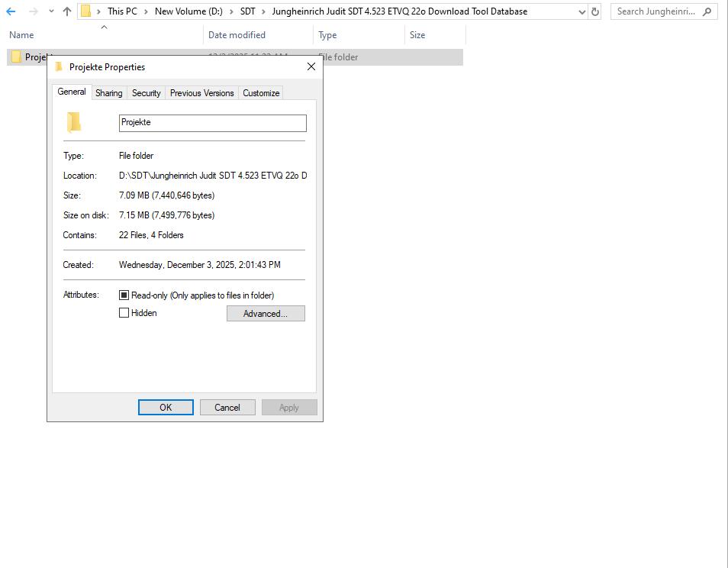
Task: Click the Apply button
Action: click(x=289, y=408)
